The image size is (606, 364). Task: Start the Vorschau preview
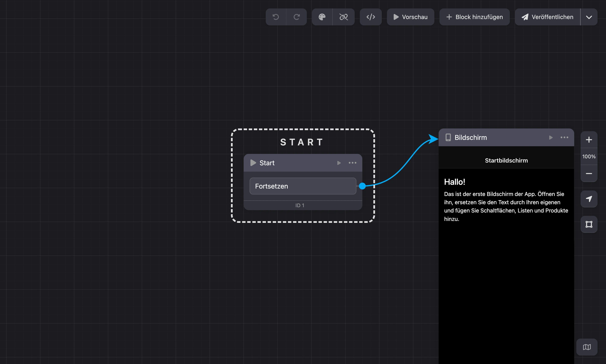[410, 17]
